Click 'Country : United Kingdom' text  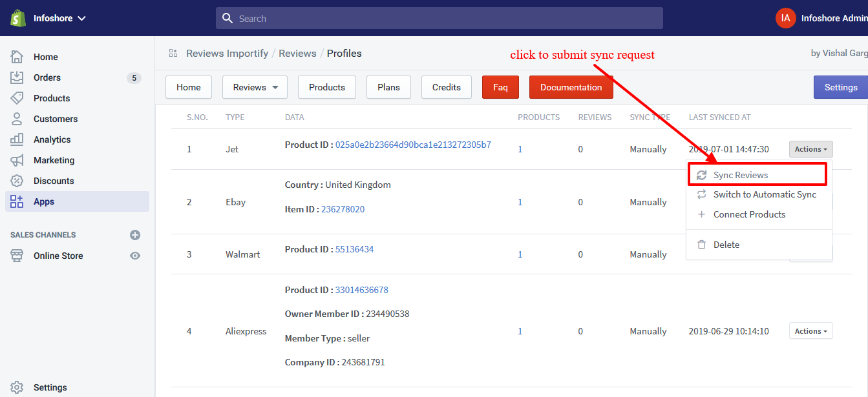(x=338, y=185)
